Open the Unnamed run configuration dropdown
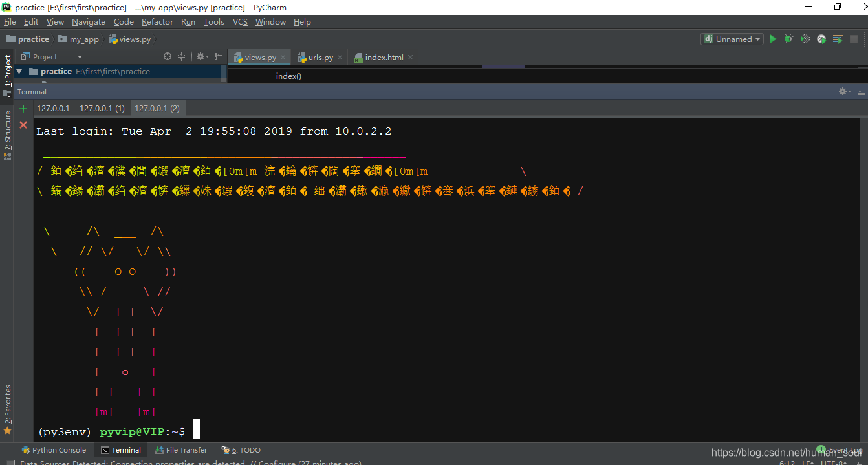The width and height of the screenshot is (868, 465). (733, 39)
